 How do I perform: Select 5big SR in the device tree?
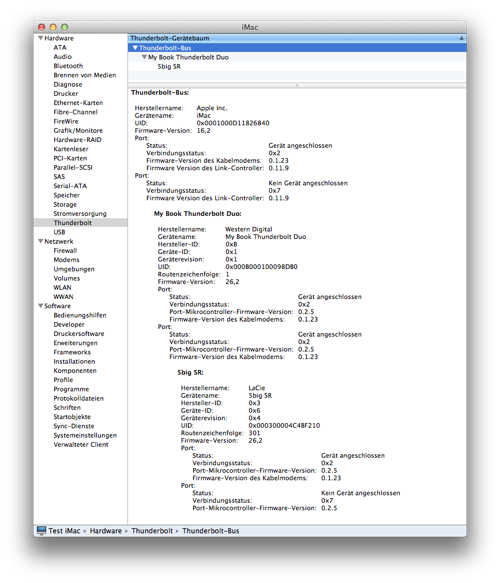coord(169,67)
